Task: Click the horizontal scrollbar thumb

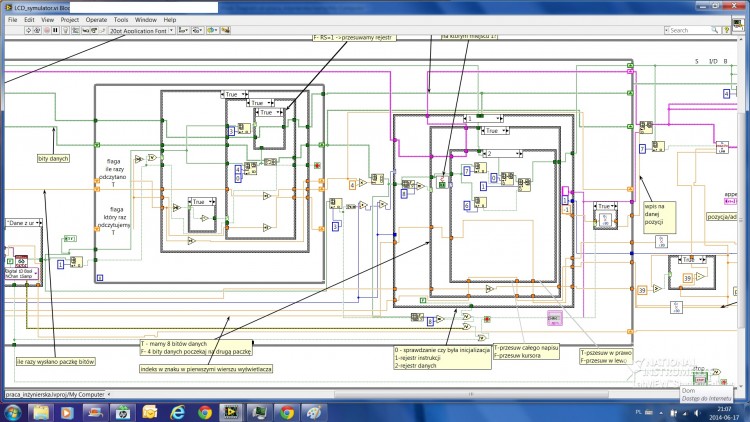Action: (471, 394)
